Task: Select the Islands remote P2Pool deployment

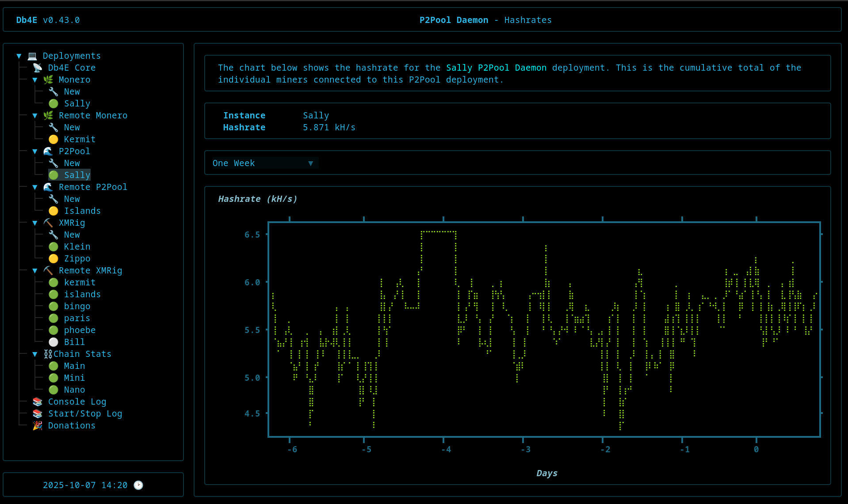Action: (x=82, y=211)
